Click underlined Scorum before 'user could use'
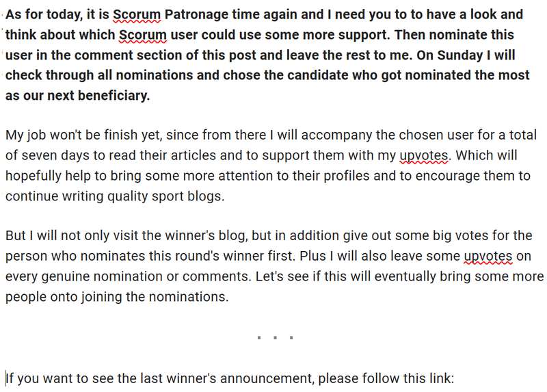This screenshot has height=392, width=547. [143, 35]
